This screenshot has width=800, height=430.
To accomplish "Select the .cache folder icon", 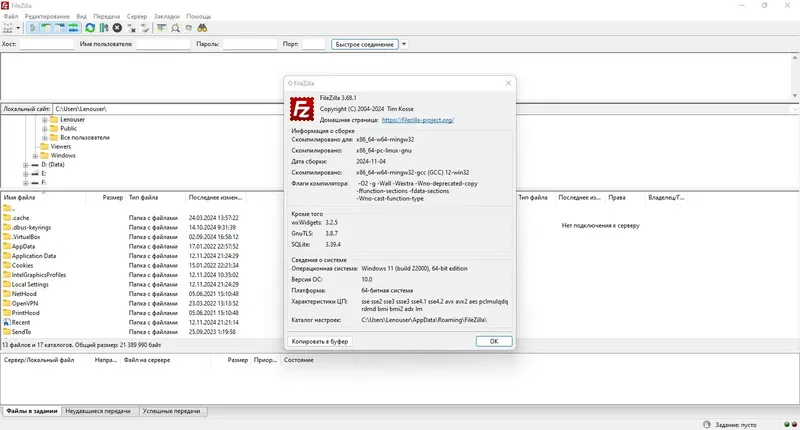I will point(7,218).
